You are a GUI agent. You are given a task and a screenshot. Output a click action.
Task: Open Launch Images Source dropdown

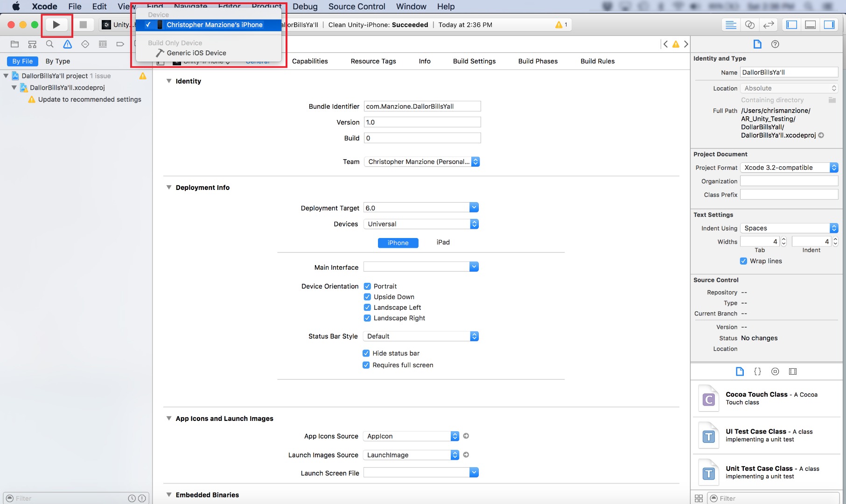point(412,455)
